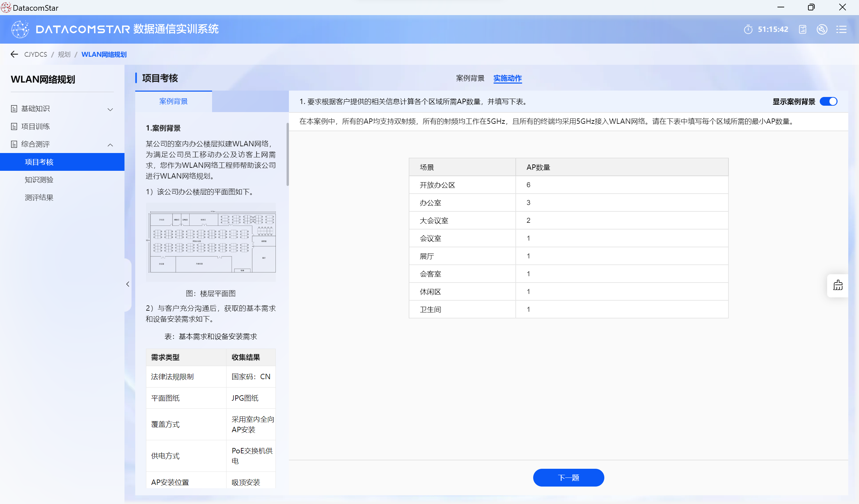The width and height of the screenshot is (859, 504).
Task: Click the floor plan thumbnail image
Action: (211, 242)
